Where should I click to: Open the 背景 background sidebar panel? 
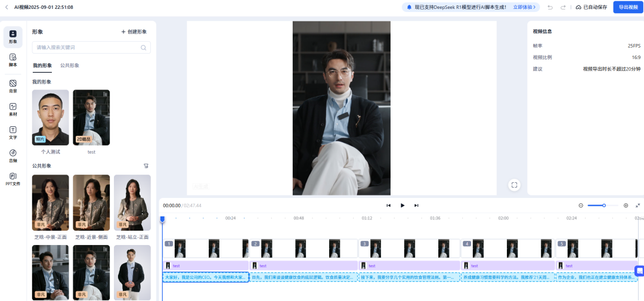pos(13,86)
